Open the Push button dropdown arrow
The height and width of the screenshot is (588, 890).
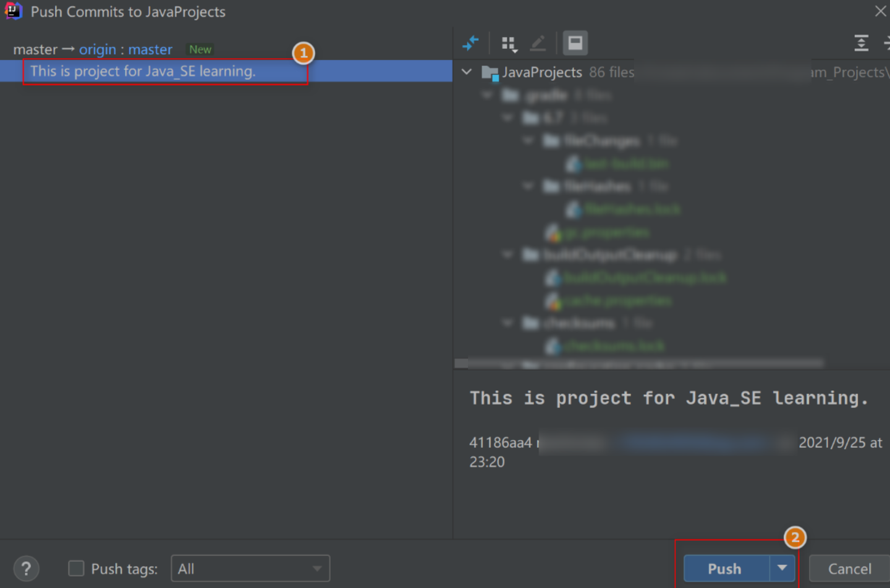(782, 568)
